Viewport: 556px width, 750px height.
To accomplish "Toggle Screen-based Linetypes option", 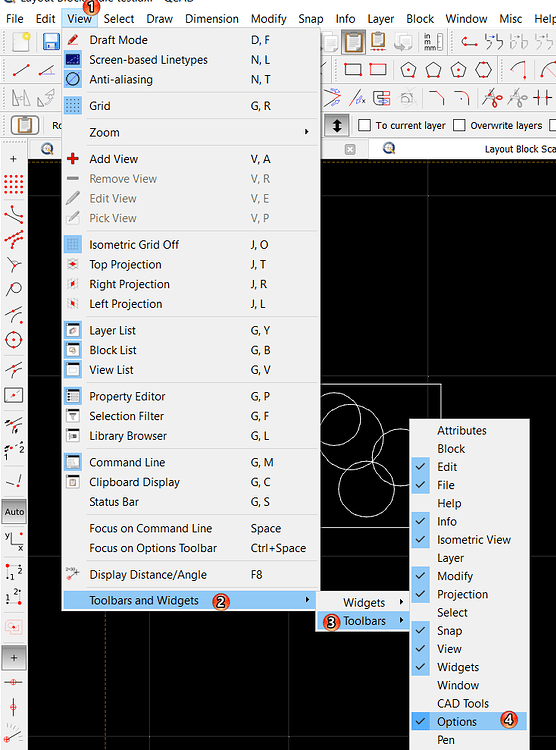I will pyautogui.click(x=191, y=60).
